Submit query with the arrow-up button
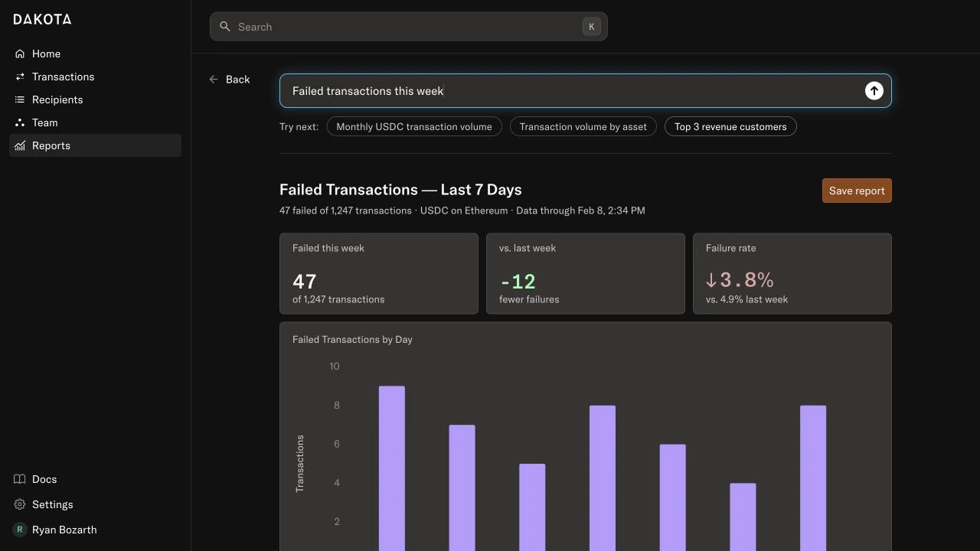Viewport: 980px width, 551px height. (x=874, y=91)
